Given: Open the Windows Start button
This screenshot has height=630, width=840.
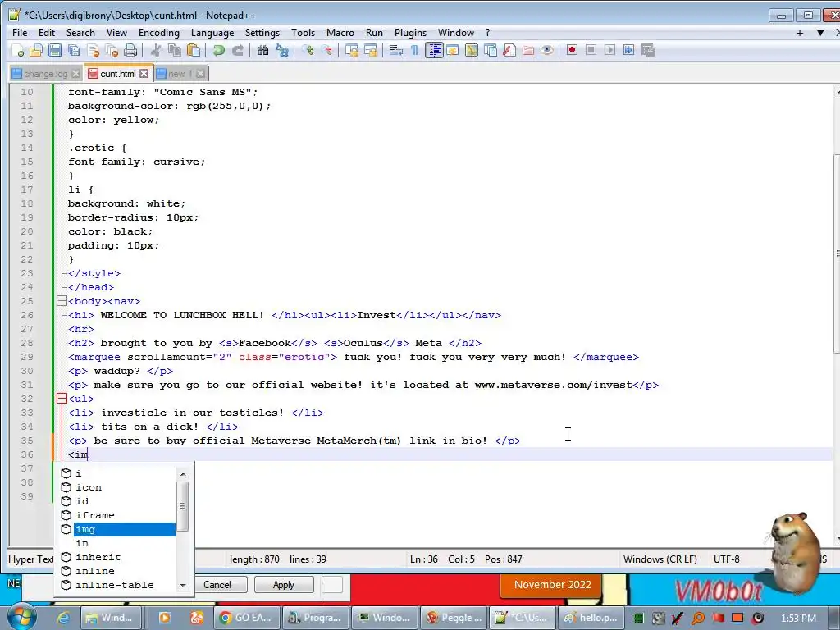Looking at the screenshot, I should [21, 618].
